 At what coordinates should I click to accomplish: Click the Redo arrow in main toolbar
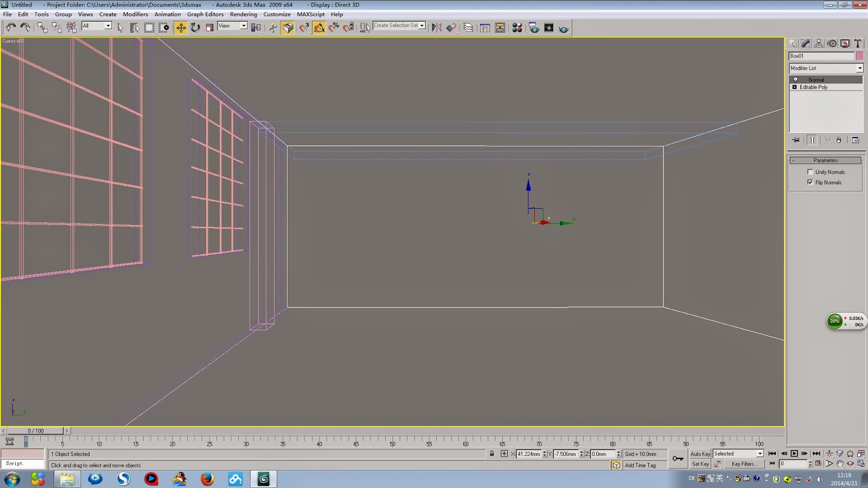pyautogui.click(x=25, y=28)
